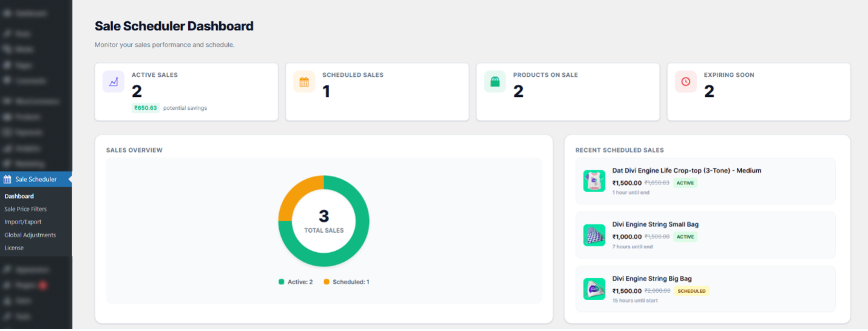
Task: Click the ₹650.63 potential savings badge
Action: pos(146,108)
